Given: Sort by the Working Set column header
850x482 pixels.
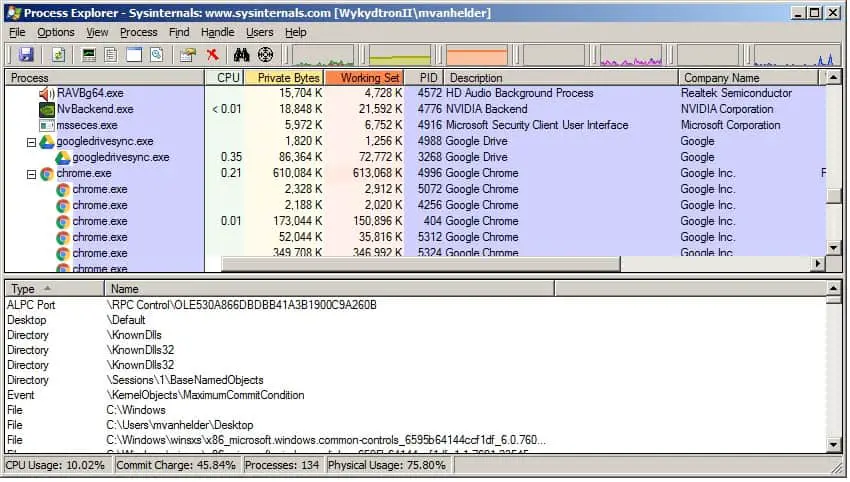Looking at the screenshot, I should [x=365, y=78].
